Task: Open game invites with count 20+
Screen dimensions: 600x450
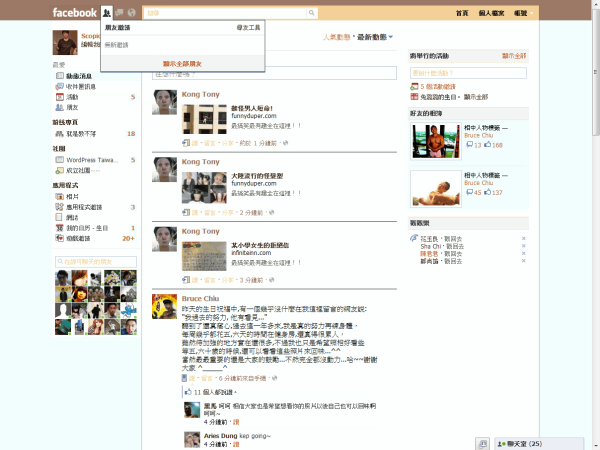Action: (78, 238)
